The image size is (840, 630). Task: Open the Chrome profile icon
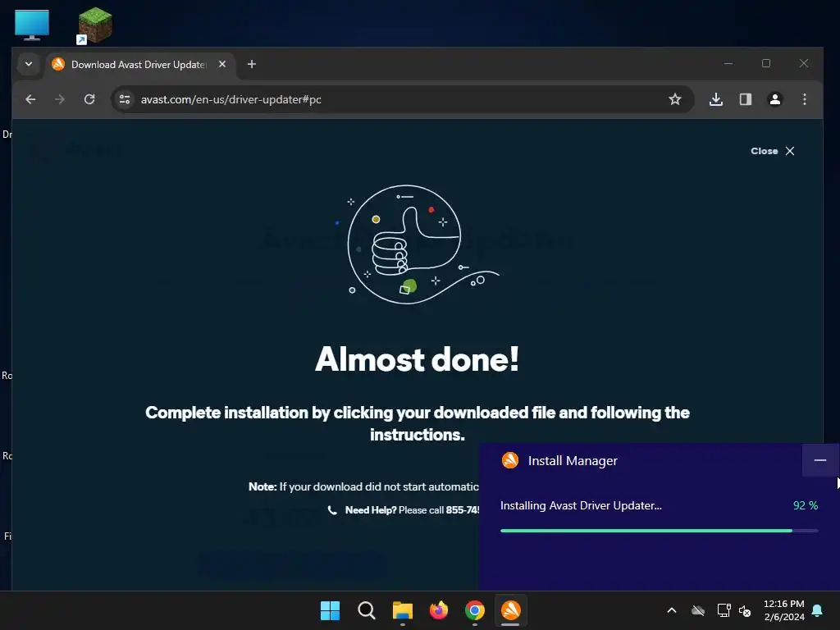pyautogui.click(x=774, y=99)
